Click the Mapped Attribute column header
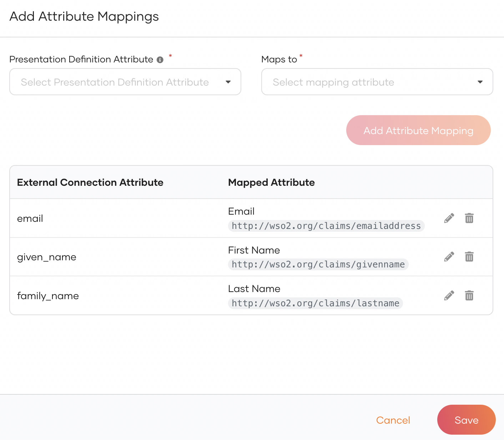Viewport: 504px width, 440px height. [271, 182]
